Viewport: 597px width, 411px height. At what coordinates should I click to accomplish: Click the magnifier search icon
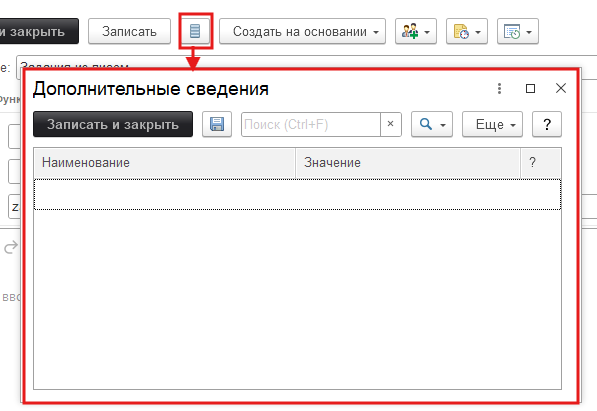click(426, 124)
